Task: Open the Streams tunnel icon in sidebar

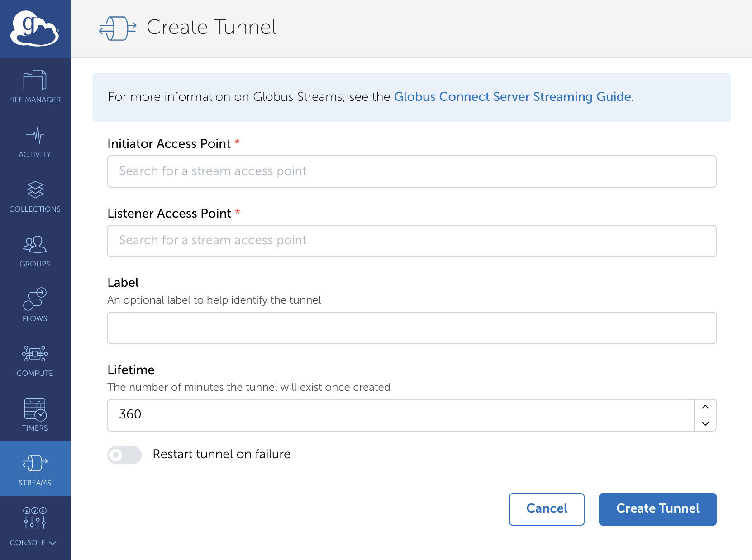Action: point(35,463)
